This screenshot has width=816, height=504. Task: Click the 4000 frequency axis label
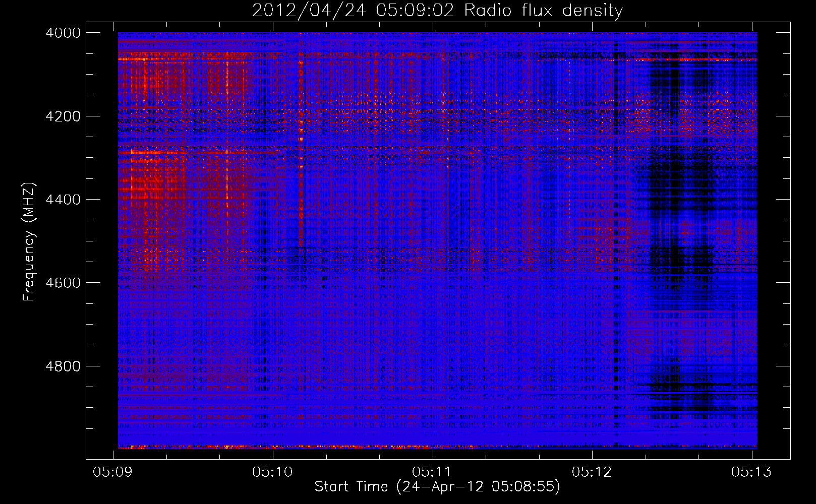pos(63,33)
